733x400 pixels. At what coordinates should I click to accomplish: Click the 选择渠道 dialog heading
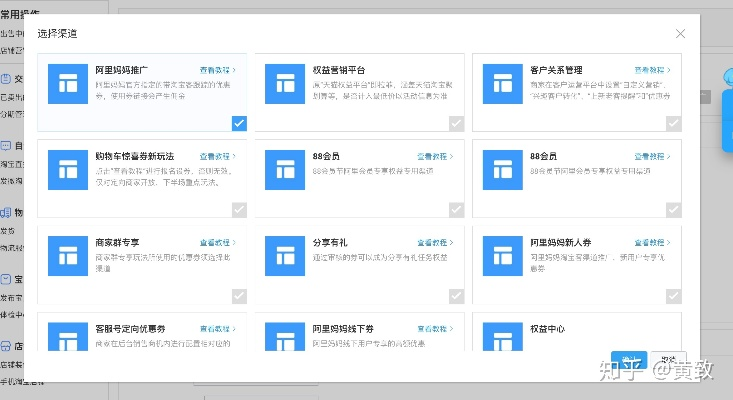[57, 34]
